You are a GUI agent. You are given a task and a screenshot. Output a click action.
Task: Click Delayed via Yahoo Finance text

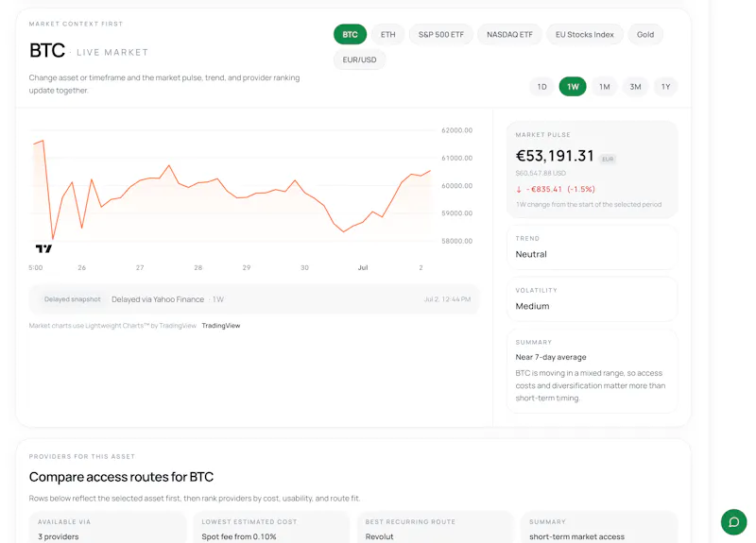tap(158, 299)
